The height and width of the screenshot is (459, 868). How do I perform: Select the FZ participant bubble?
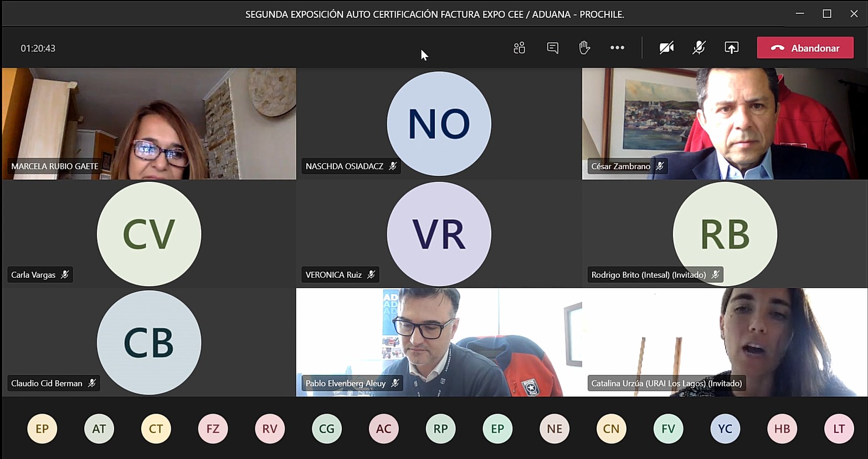[x=213, y=429]
